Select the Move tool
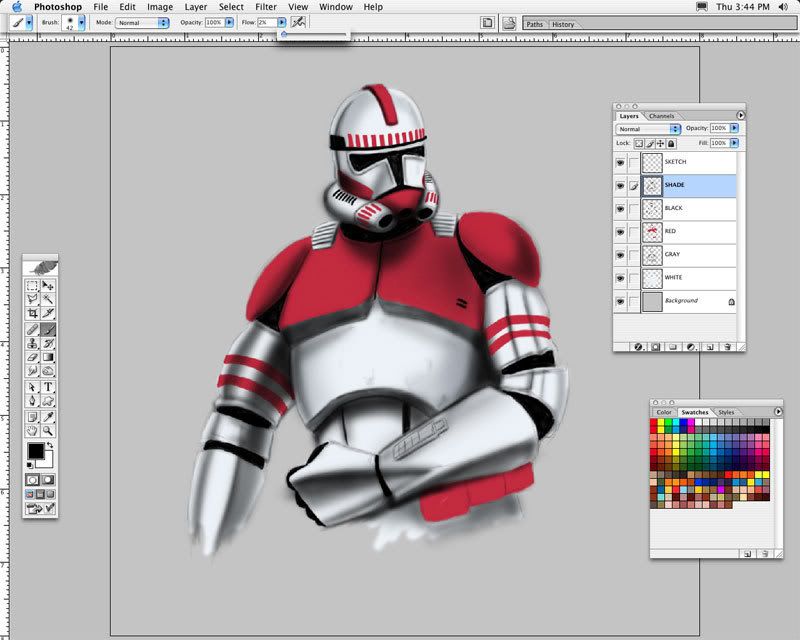This screenshot has width=800, height=640. point(48,286)
